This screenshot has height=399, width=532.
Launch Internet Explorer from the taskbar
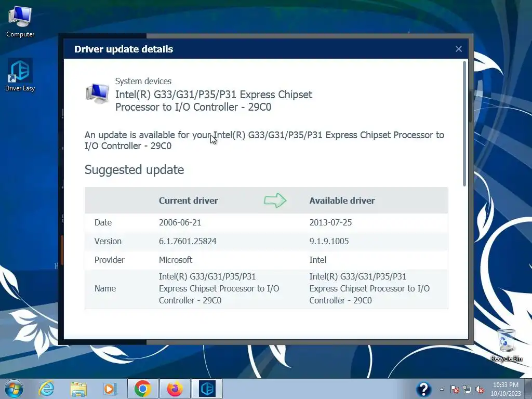click(46, 389)
